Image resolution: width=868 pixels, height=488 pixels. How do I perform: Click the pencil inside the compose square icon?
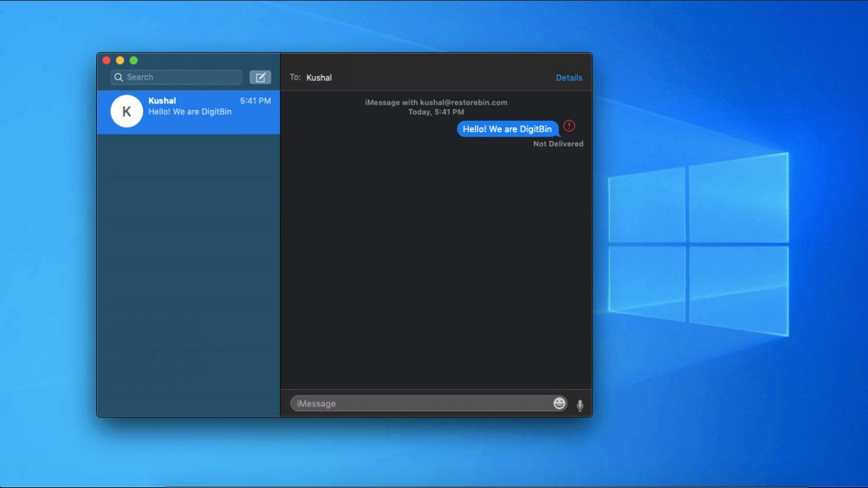tap(260, 77)
